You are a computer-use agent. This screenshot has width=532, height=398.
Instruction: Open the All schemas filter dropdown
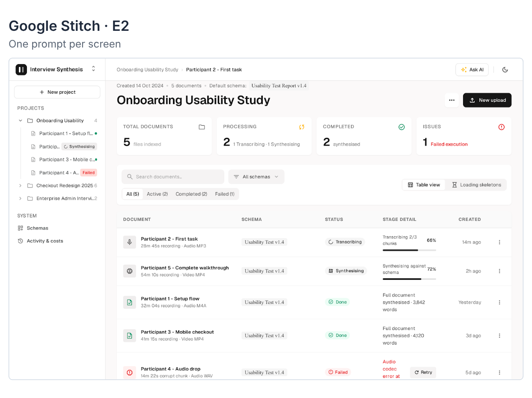pos(256,177)
